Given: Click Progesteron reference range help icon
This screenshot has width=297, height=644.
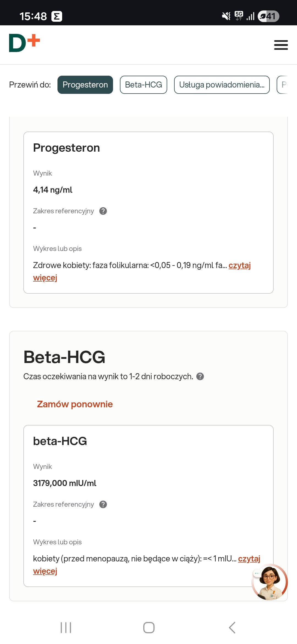Looking at the screenshot, I should pos(103,211).
